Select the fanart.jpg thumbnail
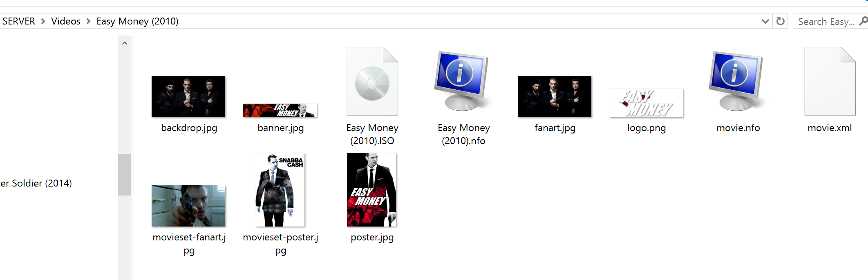The width and height of the screenshot is (868, 280). (554, 97)
